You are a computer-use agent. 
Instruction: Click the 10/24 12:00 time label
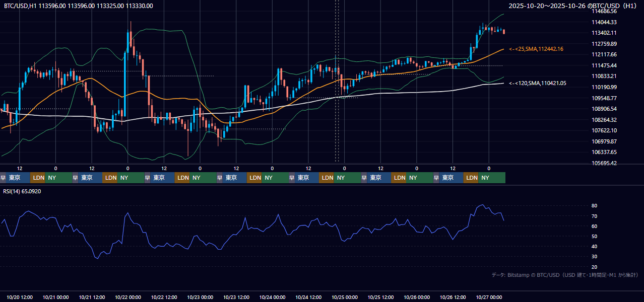click(308, 297)
